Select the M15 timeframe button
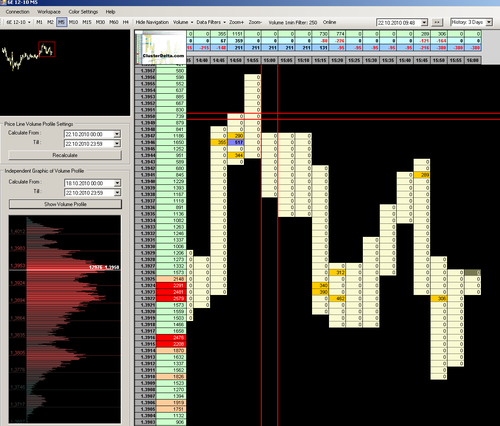The image size is (500, 426). (87, 22)
